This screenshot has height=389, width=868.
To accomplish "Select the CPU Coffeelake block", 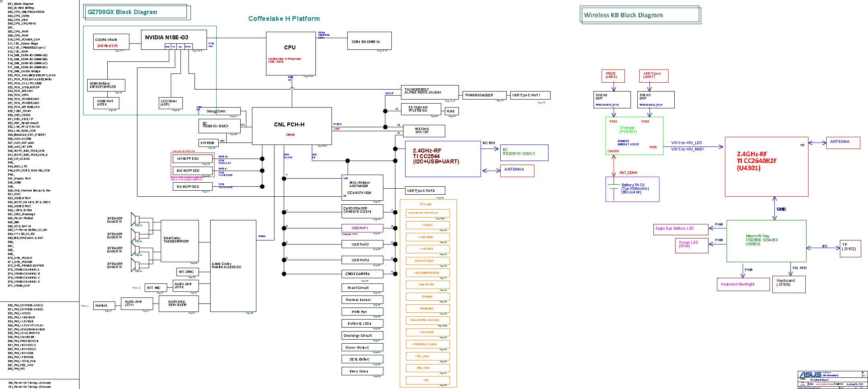I will 290,53.
